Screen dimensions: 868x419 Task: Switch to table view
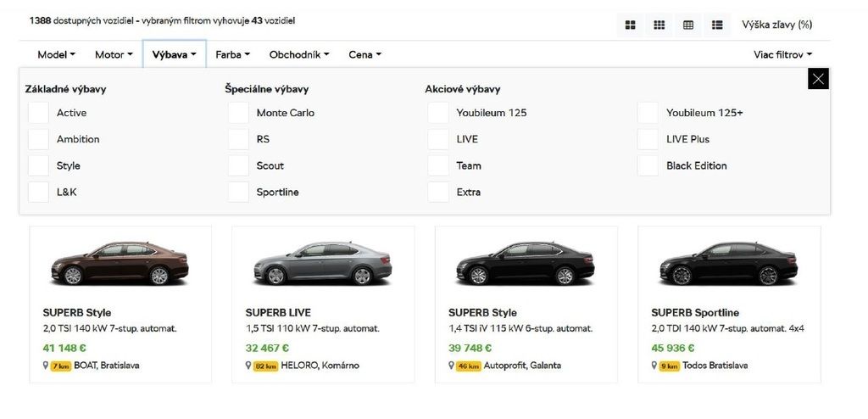tap(688, 25)
